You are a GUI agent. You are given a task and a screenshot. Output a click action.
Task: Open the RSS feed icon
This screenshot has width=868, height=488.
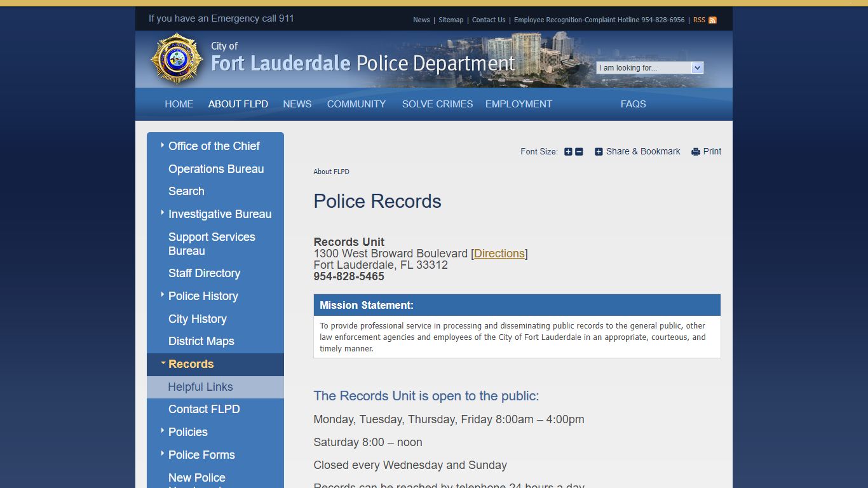tap(712, 20)
